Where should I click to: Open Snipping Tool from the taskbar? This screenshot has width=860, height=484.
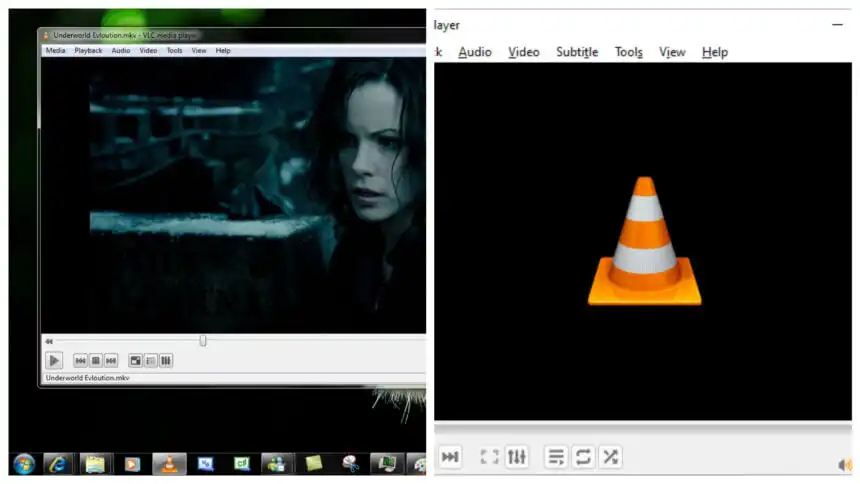350,464
